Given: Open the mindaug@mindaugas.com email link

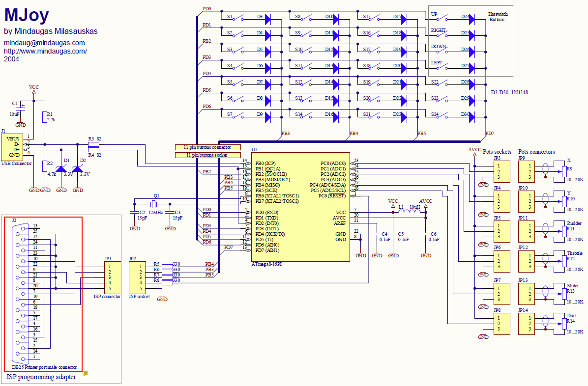Looking at the screenshot, I should 44,43.
